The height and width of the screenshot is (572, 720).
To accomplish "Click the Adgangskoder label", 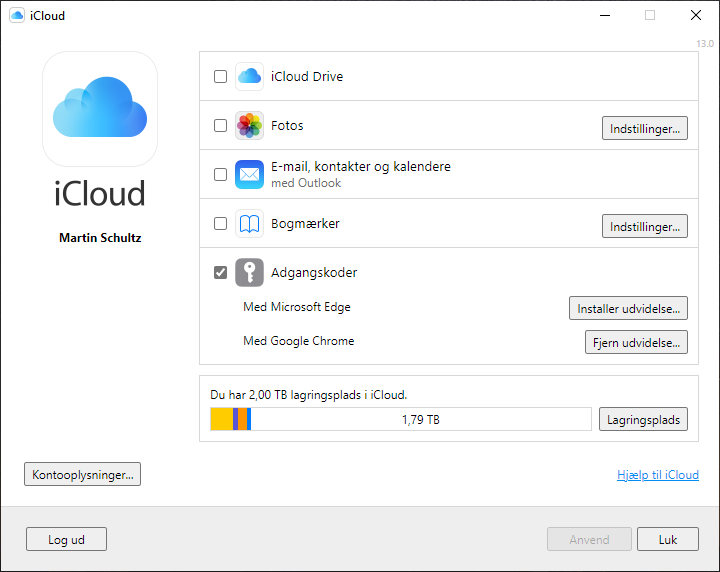I will [314, 273].
